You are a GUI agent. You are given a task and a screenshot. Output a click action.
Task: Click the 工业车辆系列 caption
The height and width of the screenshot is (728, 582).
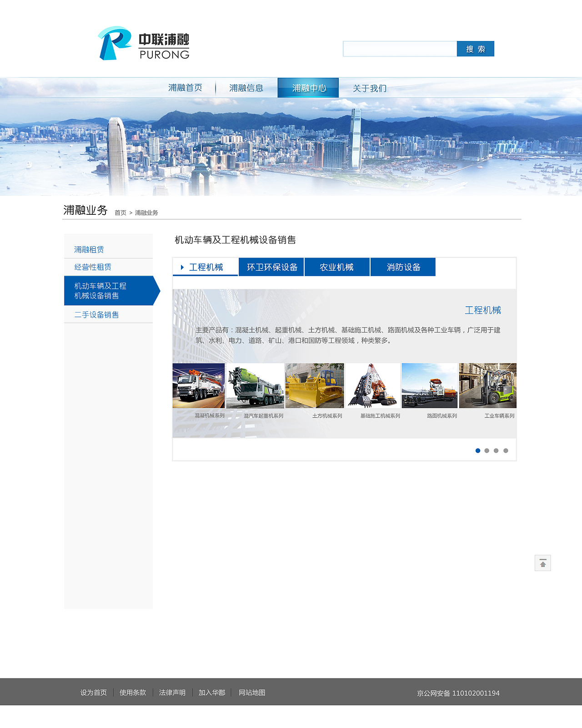tap(499, 416)
